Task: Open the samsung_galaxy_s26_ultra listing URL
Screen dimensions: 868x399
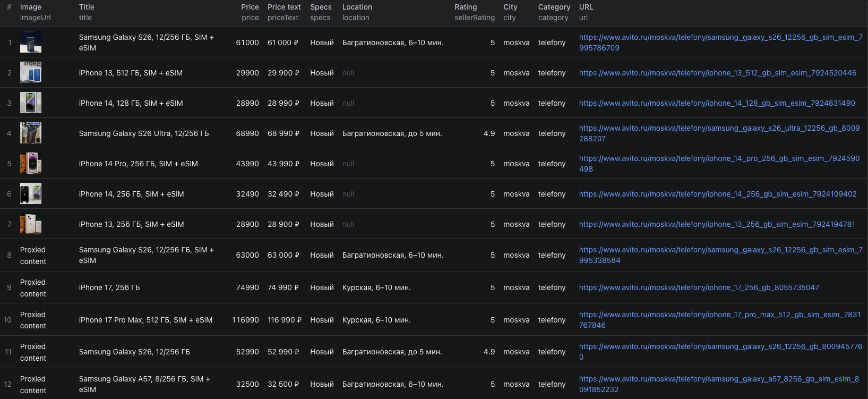Action: [x=719, y=133]
